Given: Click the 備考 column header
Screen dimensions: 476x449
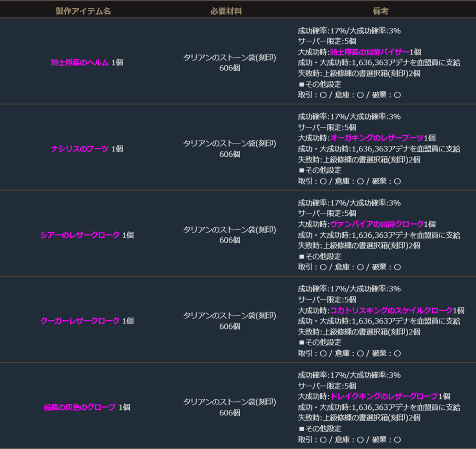Looking at the screenshot, I should click(x=380, y=11).
